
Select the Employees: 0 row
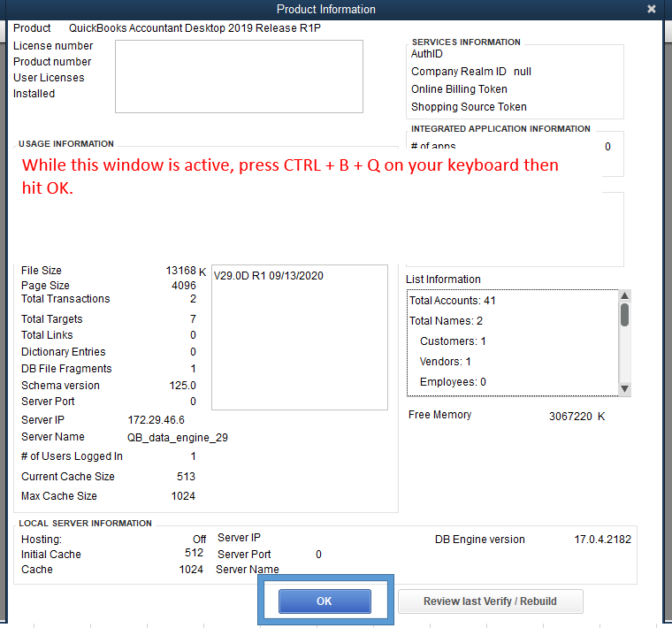coord(453,382)
